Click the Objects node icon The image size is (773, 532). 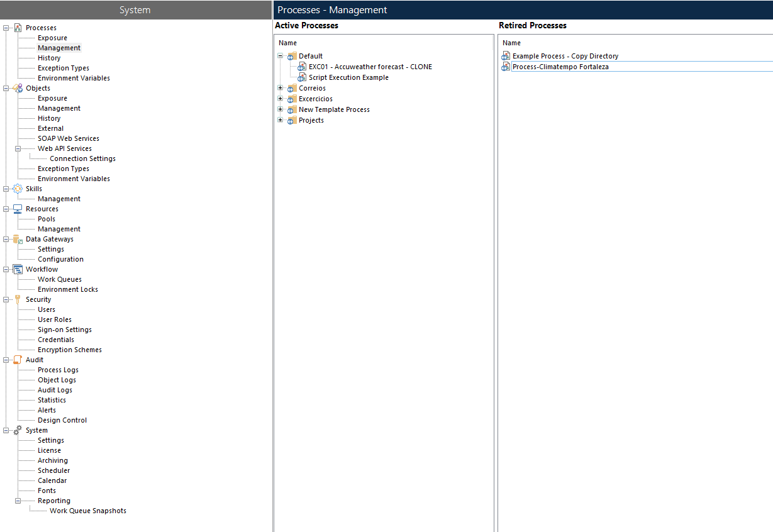18,88
